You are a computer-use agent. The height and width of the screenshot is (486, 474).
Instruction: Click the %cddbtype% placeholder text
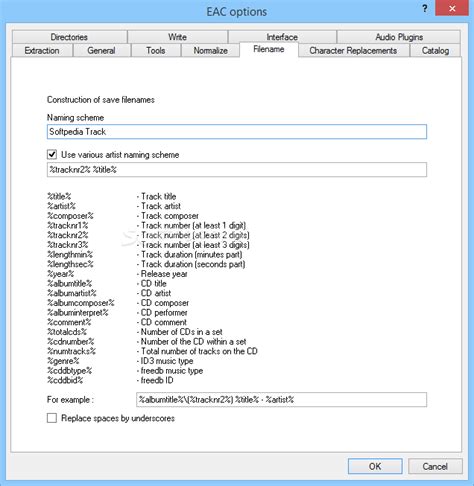[69, 370]
